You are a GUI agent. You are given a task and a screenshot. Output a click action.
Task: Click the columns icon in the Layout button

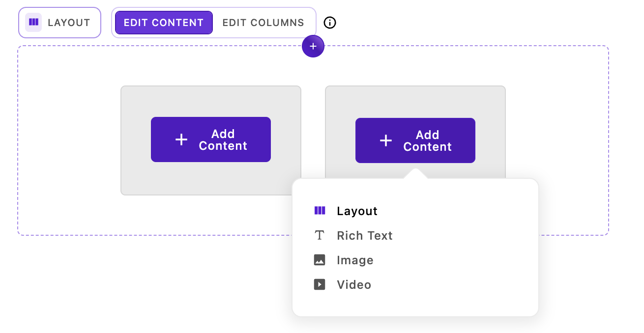click(33, 22)
